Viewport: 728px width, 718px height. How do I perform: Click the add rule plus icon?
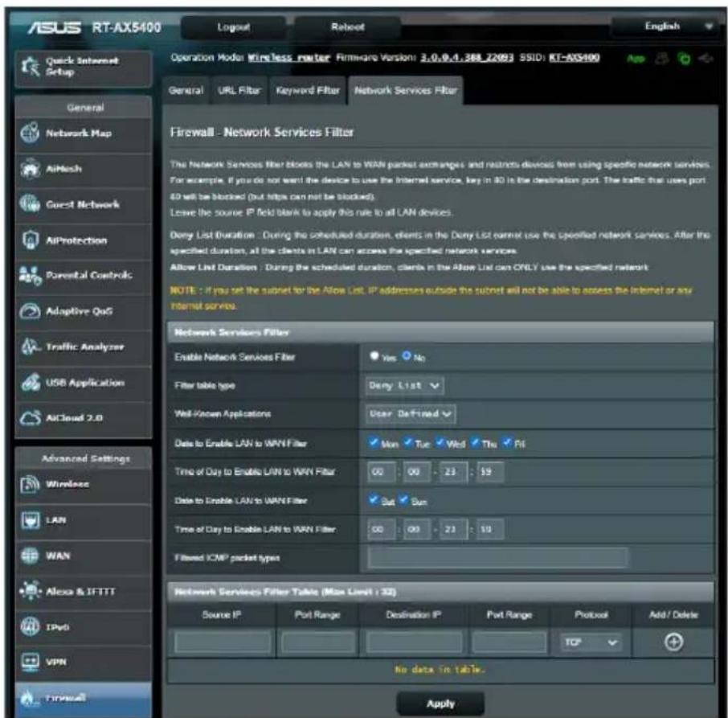coord(673,642)
